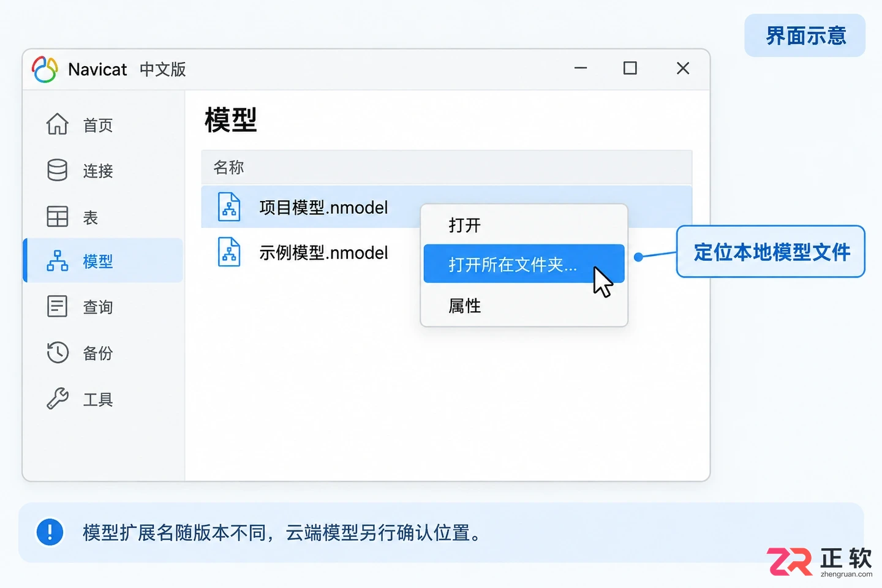Viewport: 882px width, 588px height.
Task: Select the 示例模型.nmodel file name
Action: (x=323, y=253)
